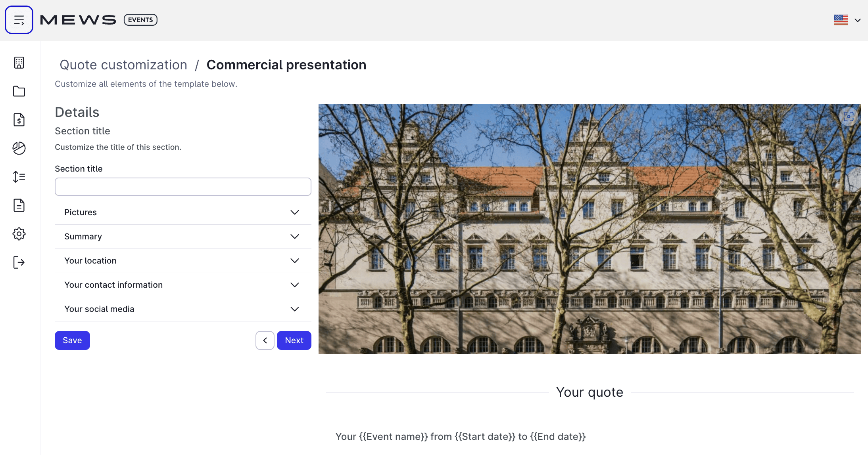This screenshot has height=455, width=868.
Task: Expand the Summary section
Action: coord(182,236)
